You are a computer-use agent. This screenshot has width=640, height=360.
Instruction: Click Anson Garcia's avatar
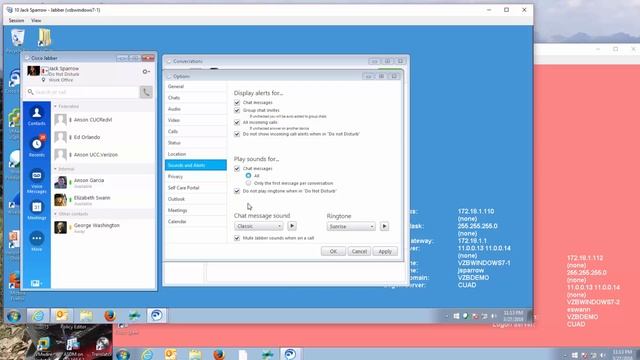click(60, 182)
